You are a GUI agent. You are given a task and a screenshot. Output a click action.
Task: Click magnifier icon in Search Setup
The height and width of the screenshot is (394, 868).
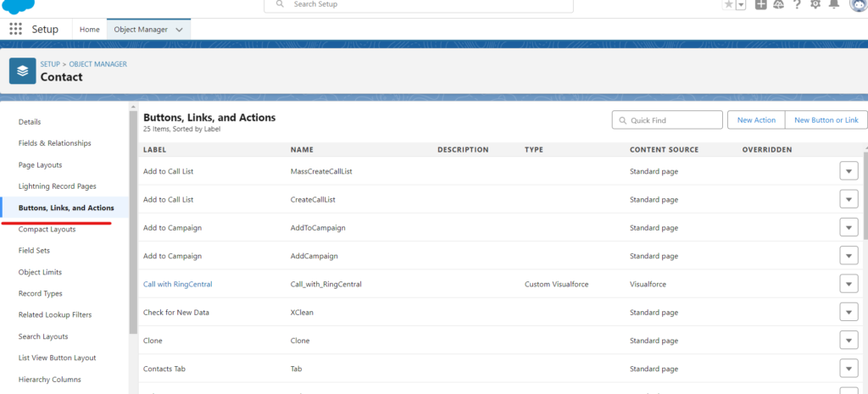280,4
